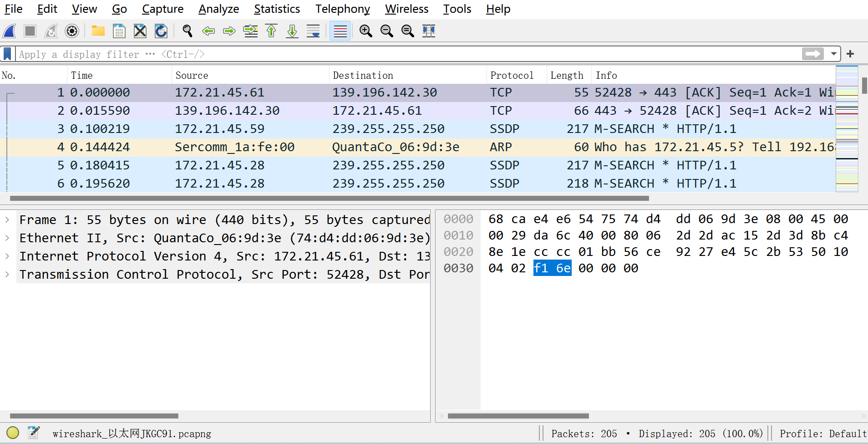Viewport: 868px width, 444px height.
Task: Sort by Destination column header
Action: pyautogui.click(x=408, y=75)
